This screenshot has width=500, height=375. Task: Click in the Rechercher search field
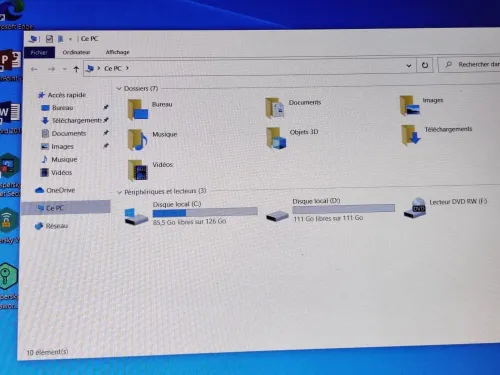coord(470,64)
